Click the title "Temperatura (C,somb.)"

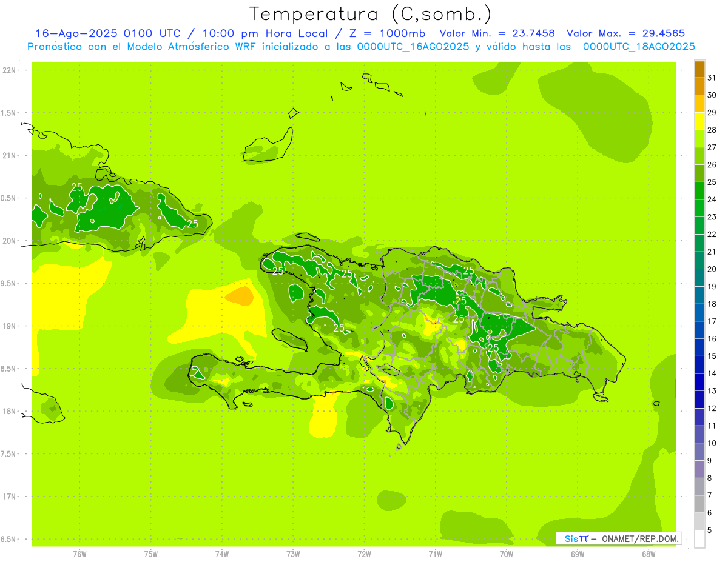click(371, 14)
